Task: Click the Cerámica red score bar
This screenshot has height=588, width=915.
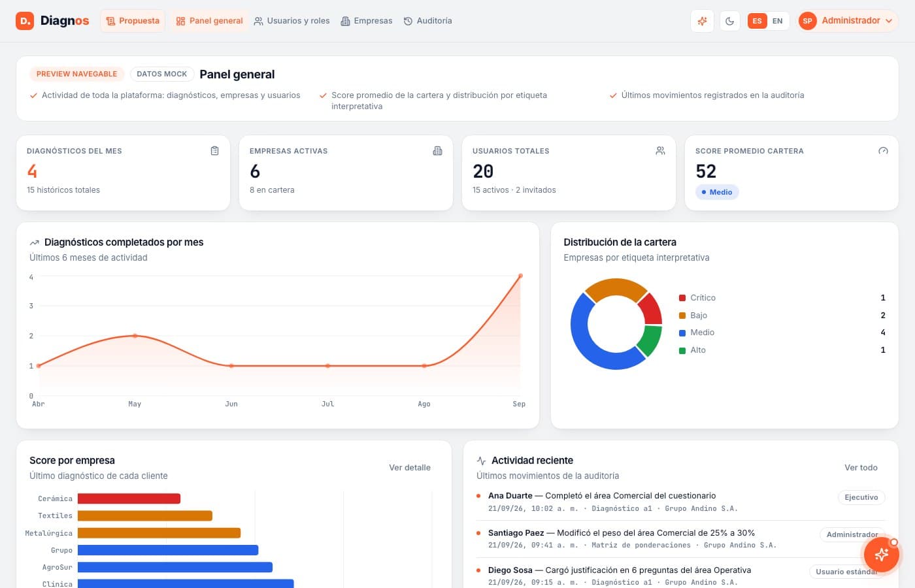Action: click(129, 498)
